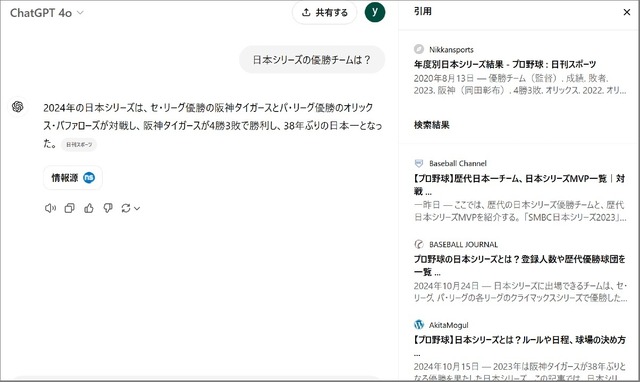This screenshot has width=640, height=382.
Task: Select the user message 日本シリーズの優勝チームは？
Action: coord(312,60)
